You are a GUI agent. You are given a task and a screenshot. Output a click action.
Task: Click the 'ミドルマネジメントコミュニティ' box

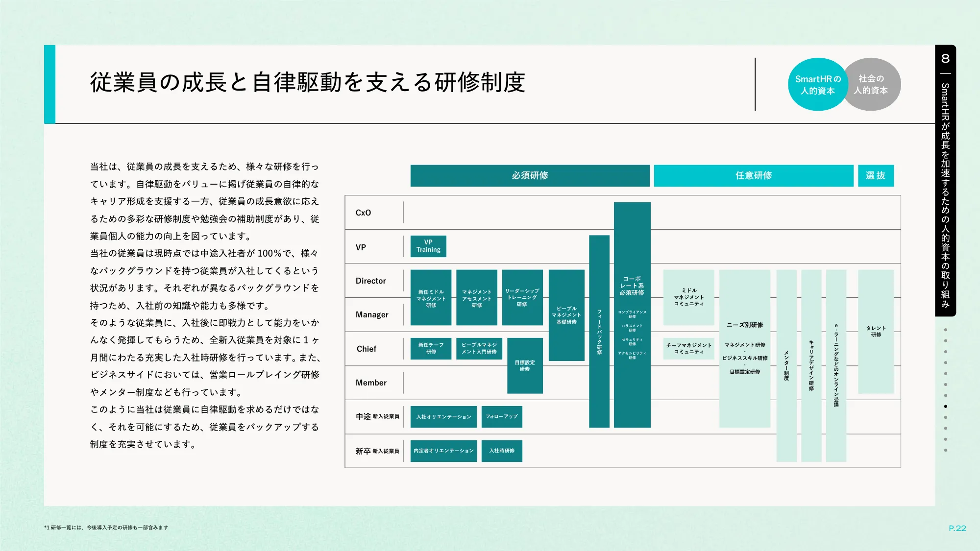[689, 297]
